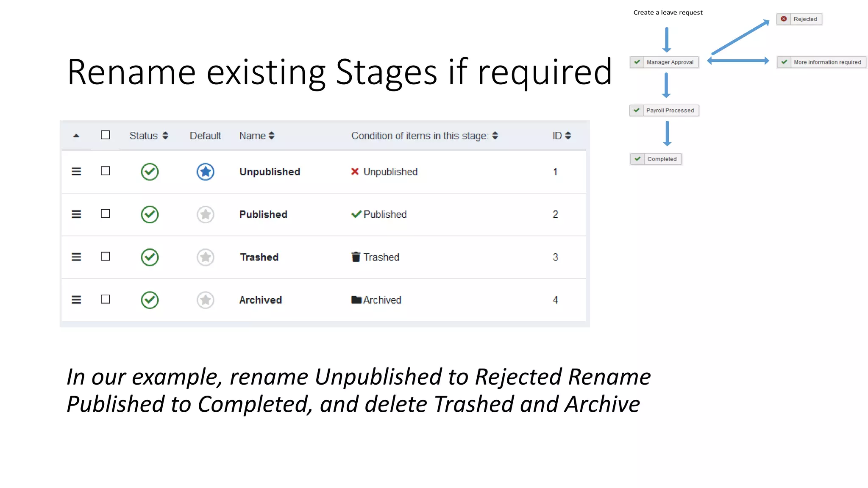
Task: Click drag handle for Published row
Action: (76, 214)
